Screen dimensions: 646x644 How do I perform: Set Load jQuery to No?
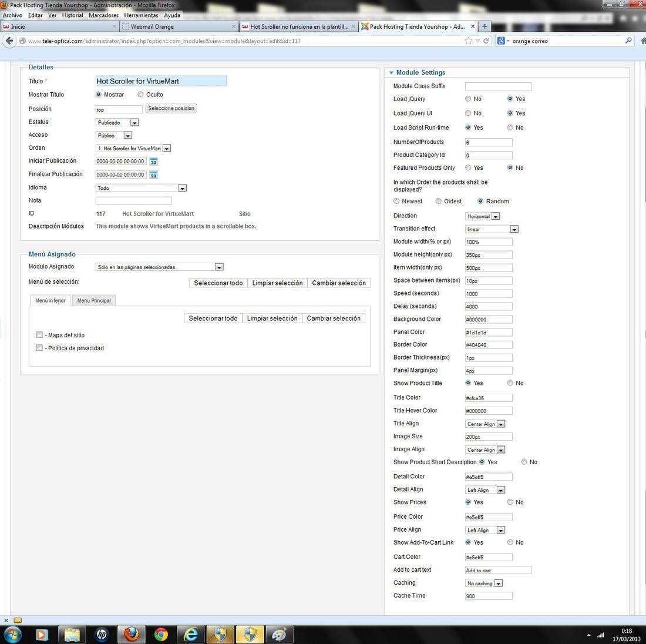[x=468, y=99]
